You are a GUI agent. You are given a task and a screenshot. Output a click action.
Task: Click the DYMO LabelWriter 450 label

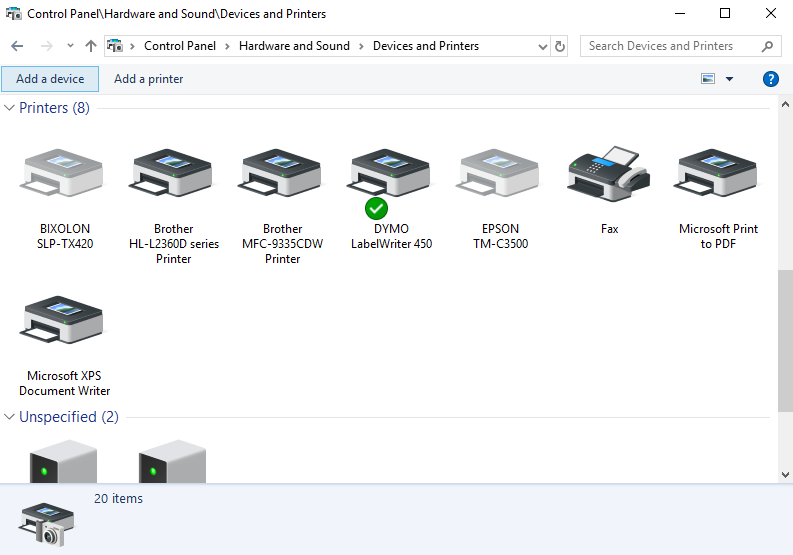click(x=391, y=236)
